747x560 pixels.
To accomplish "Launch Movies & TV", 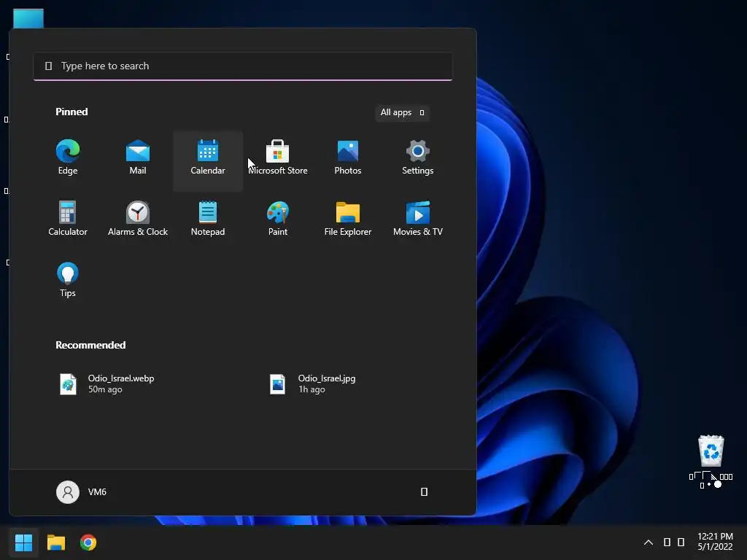I will click(418, 219).
